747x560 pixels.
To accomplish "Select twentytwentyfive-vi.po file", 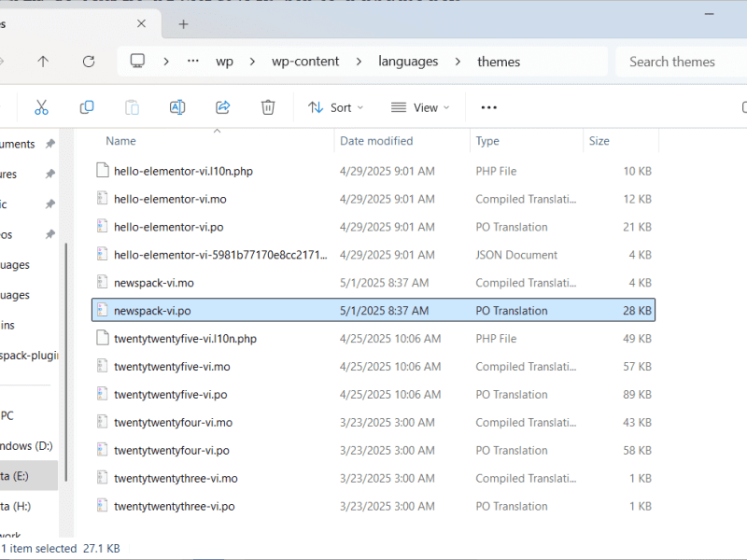I will tap(373, 394).
